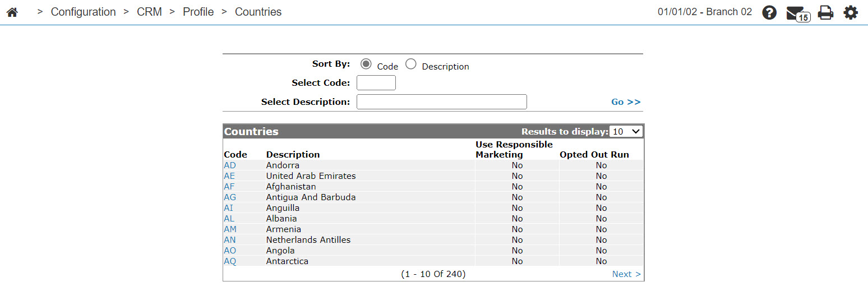This screenshot has height=300, width=868.
Task: Open the mail envelope with 15 messages
Action: coord(797,13)
